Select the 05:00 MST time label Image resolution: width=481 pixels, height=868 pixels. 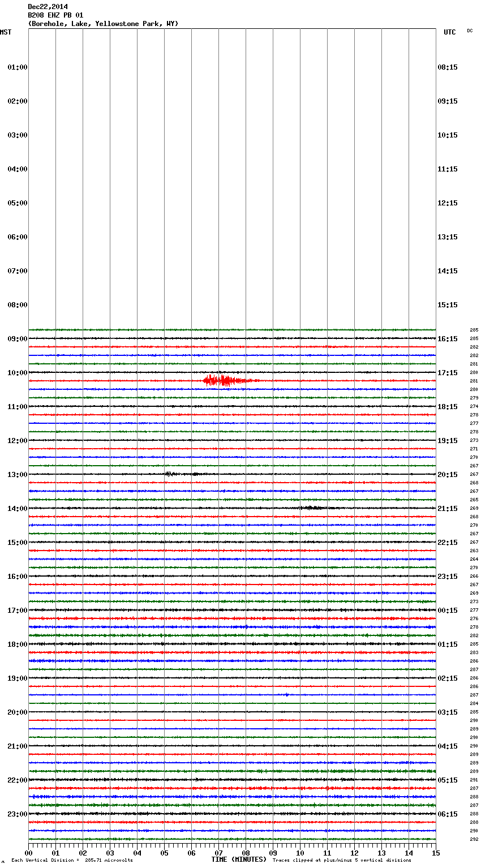click(x=18, y=203)
